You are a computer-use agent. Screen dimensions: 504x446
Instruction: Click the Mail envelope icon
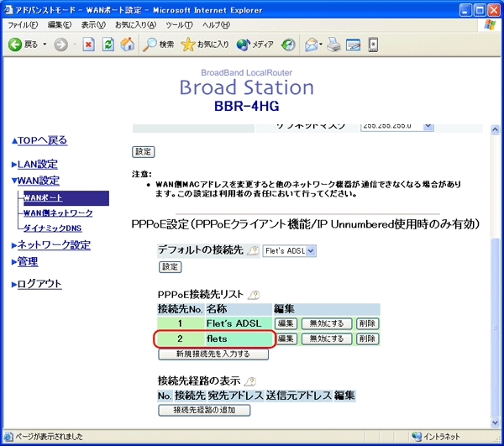[x=311, y=45]
